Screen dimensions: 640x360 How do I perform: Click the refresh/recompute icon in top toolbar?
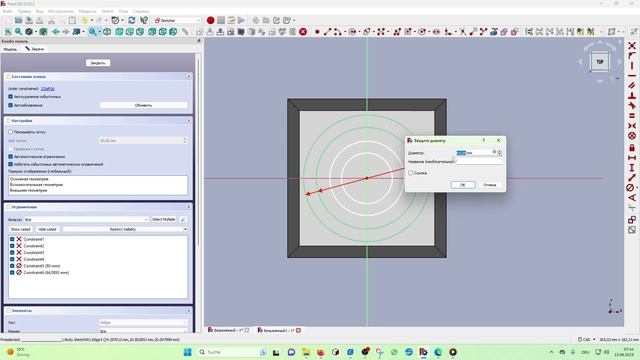131,20
